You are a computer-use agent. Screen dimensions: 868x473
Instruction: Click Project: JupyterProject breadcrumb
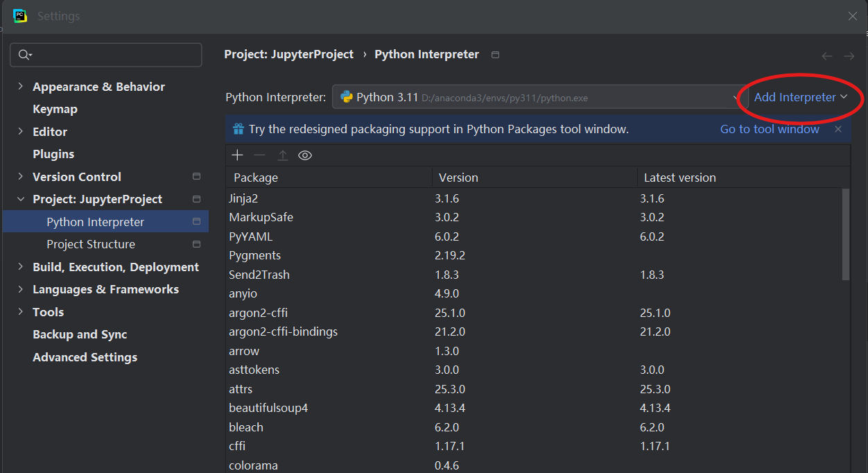pos(288,54)
